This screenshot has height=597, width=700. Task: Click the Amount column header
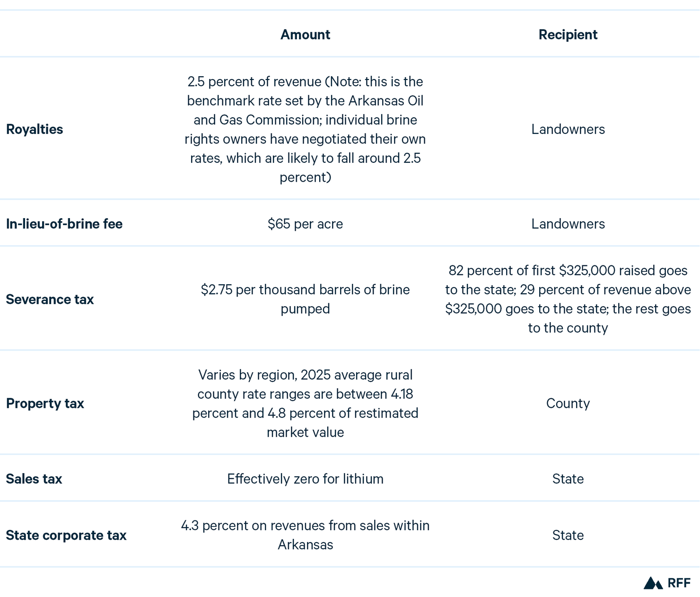[305, 35]
